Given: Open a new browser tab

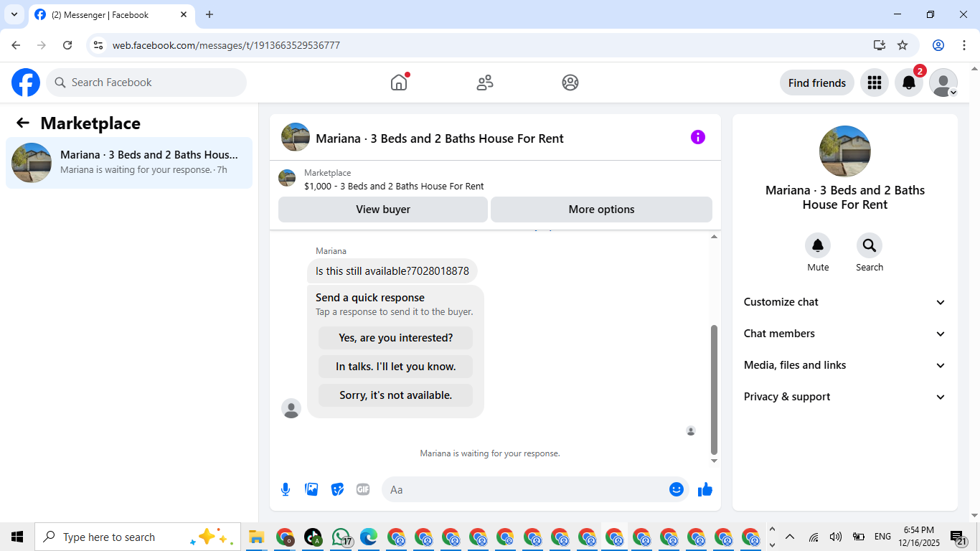Looking at the screenshot, I should tap(209, 14).
